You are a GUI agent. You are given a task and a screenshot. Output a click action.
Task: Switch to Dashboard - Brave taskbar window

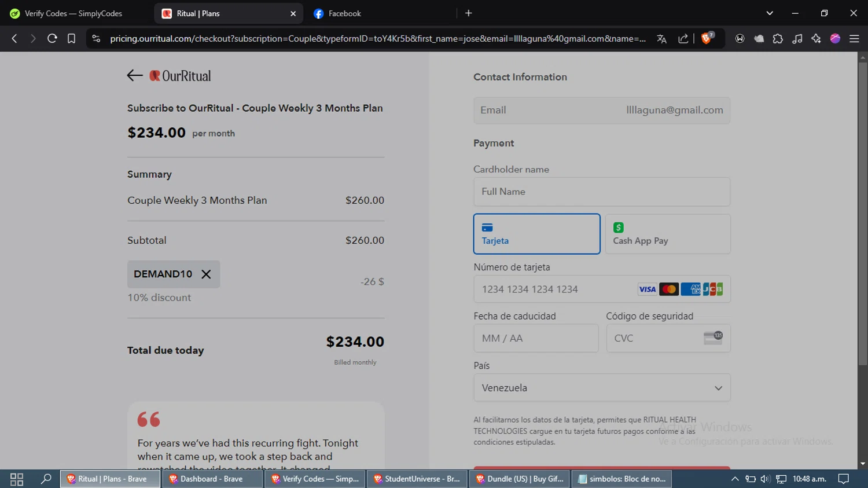pyautogui.click(x=212, y=479)
